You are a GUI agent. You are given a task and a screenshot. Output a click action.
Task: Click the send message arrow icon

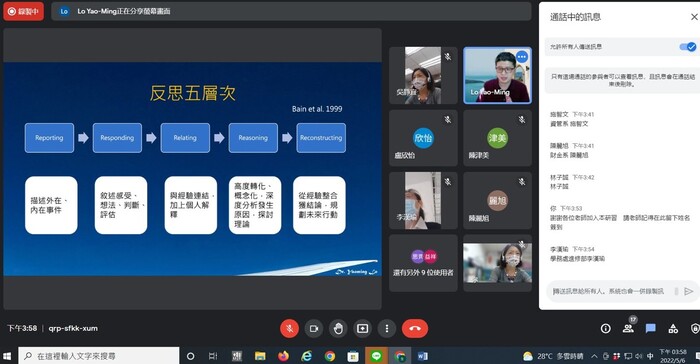click(689, 291)
